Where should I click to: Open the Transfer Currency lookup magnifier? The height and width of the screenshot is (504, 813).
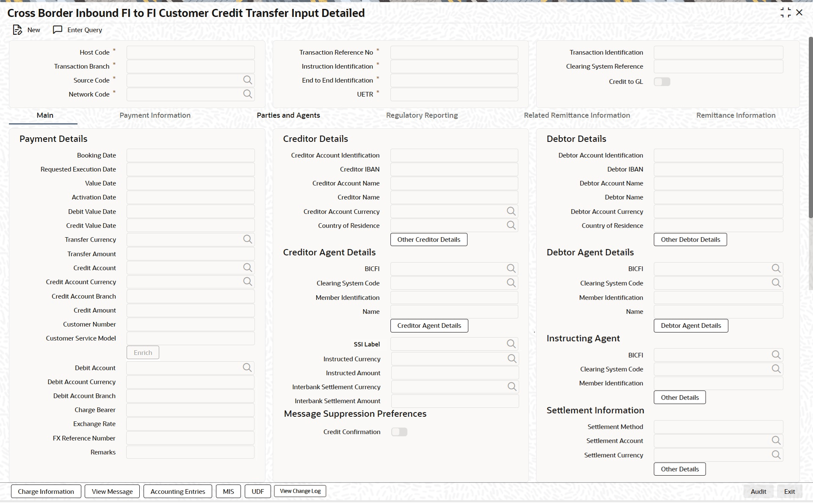tap(248, 239)
